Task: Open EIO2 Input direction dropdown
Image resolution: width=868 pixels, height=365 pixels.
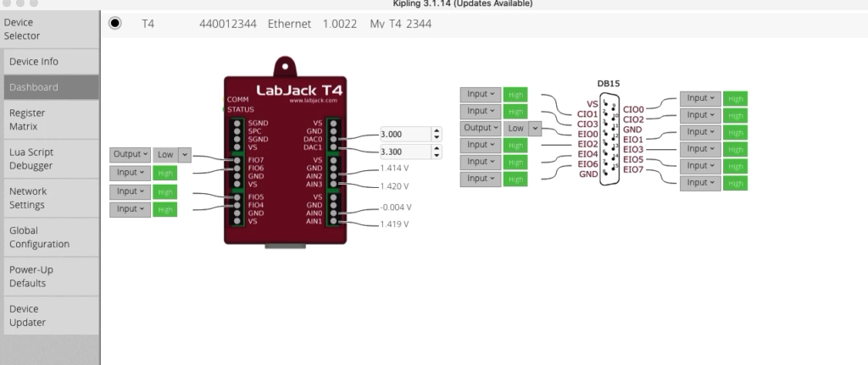Action: 481,145
